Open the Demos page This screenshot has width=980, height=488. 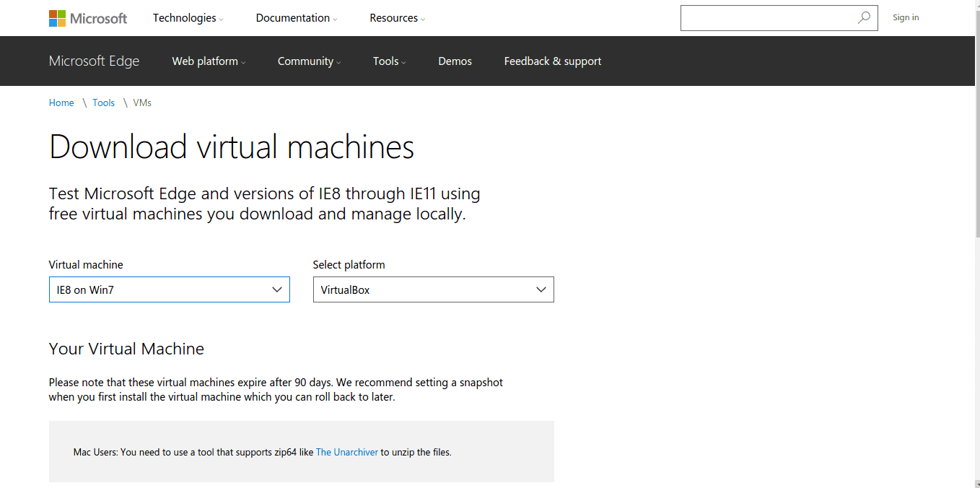click(x=455, y=61)
